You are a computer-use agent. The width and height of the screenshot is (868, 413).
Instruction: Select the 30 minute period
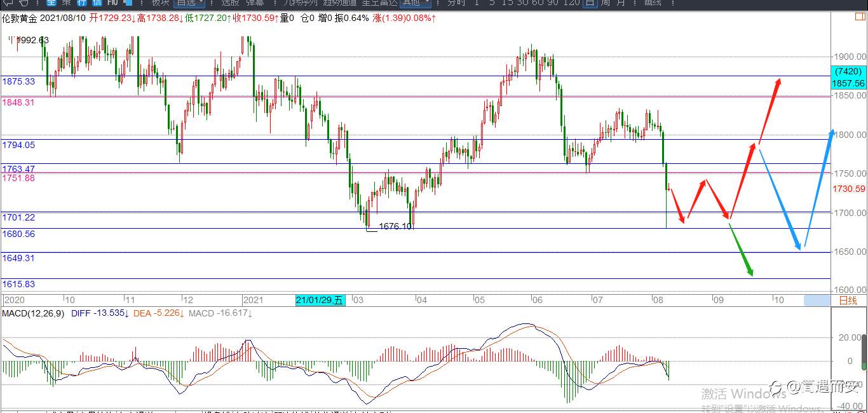(524, 3)
